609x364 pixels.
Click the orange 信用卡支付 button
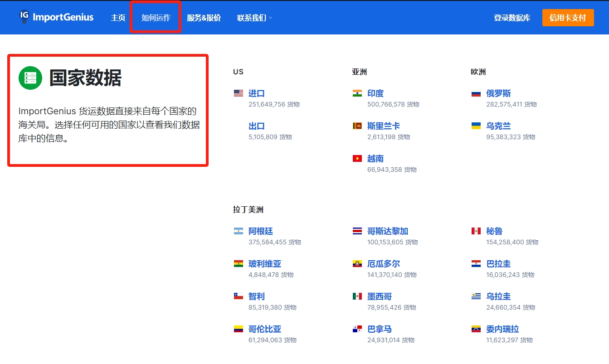click(x=568, y=18)
